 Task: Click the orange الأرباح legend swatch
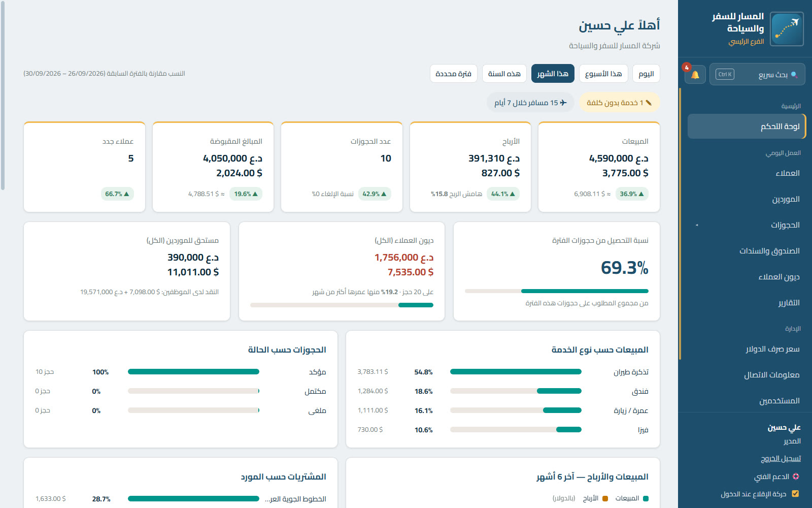tap(605, 499)
